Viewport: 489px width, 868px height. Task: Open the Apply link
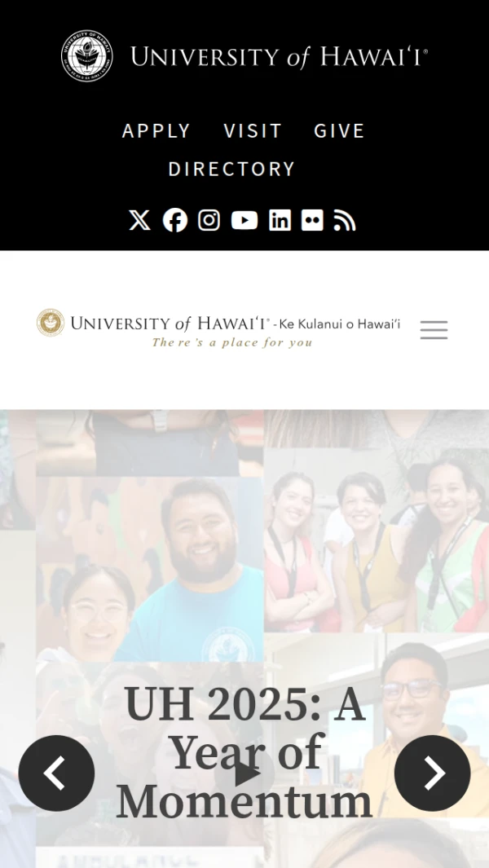click(156, 130)
